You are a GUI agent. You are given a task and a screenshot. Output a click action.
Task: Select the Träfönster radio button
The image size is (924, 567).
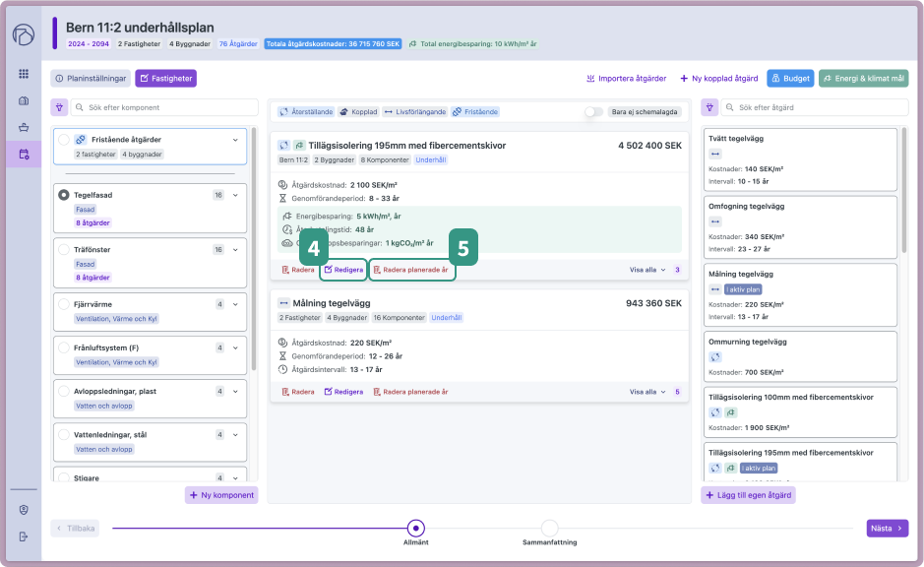point(64,250)
